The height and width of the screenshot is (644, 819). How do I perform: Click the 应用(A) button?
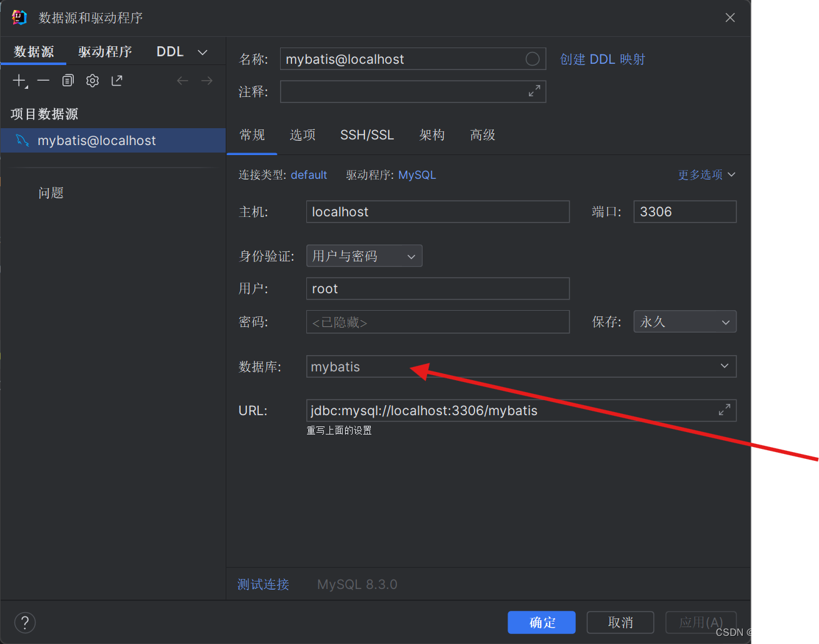coord(701,622)
